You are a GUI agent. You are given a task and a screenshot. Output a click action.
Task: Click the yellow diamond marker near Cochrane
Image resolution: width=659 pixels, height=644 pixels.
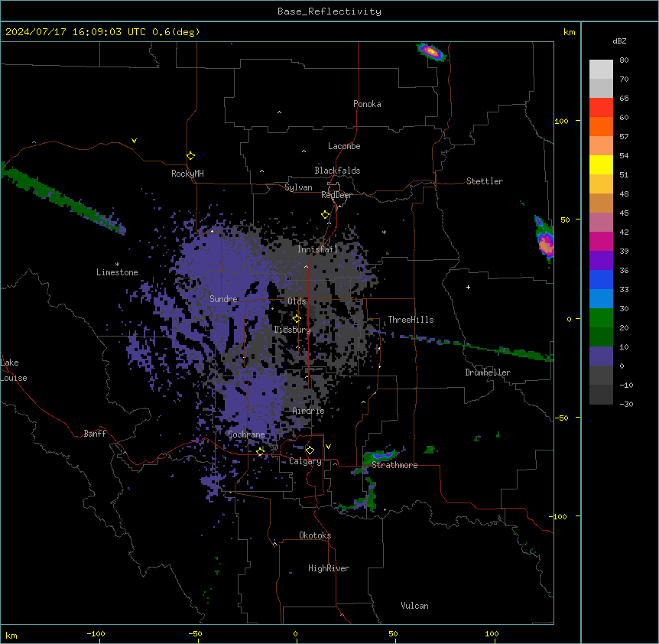260,452
